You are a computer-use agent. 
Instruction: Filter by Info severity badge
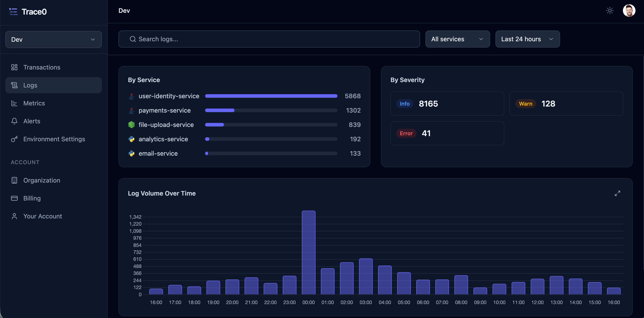pyautogui.click(x=405, y=104)
